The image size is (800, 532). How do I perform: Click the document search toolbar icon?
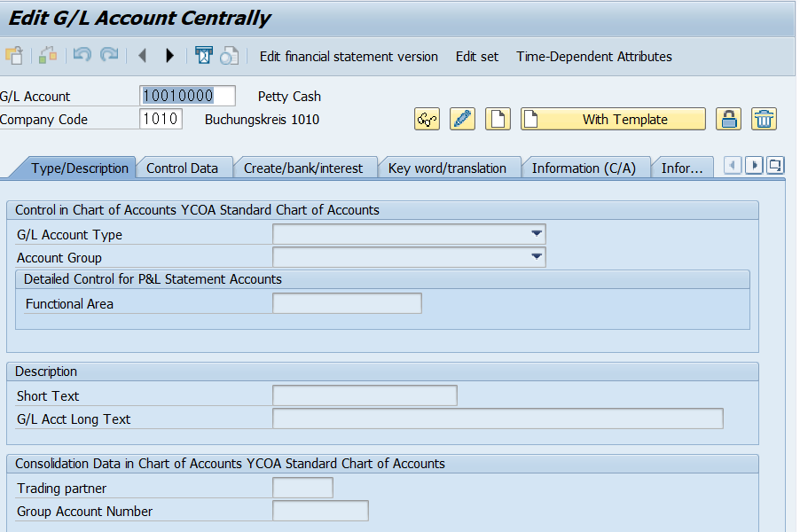tap(229, 55)
